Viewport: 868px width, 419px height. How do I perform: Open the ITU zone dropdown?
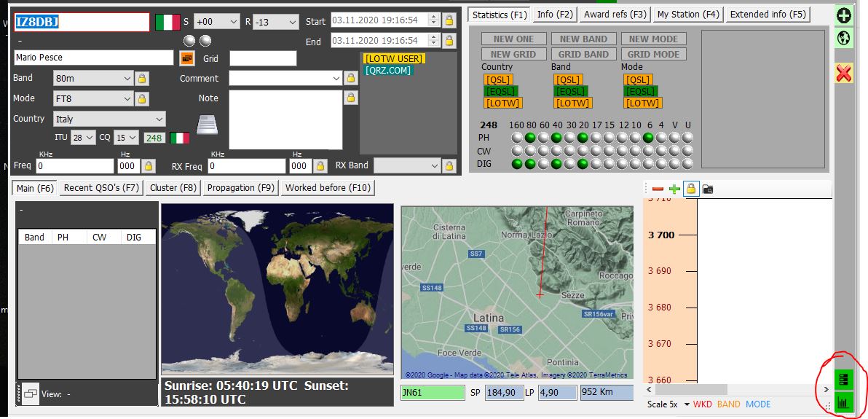[x=91, y=138]
